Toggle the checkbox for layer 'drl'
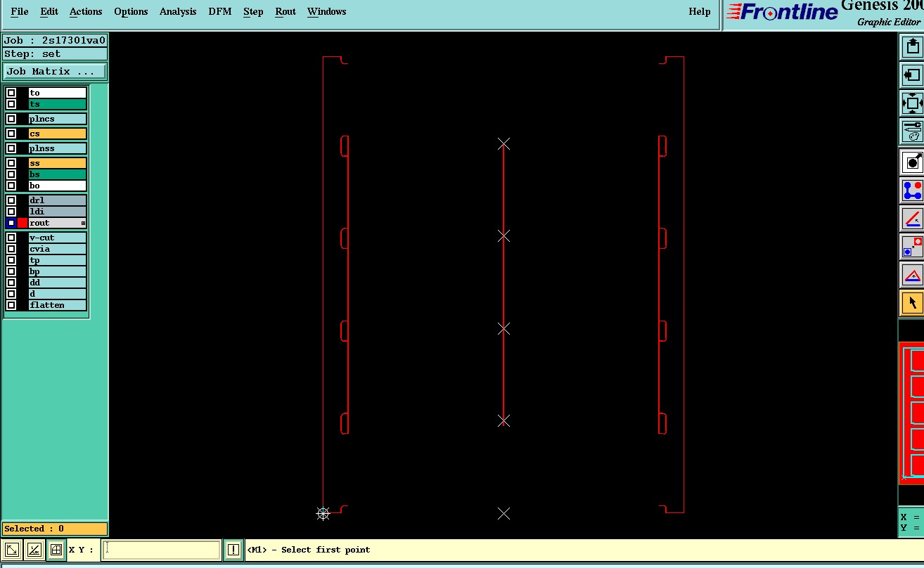924x568 pixels. click(x=11, y=200)
